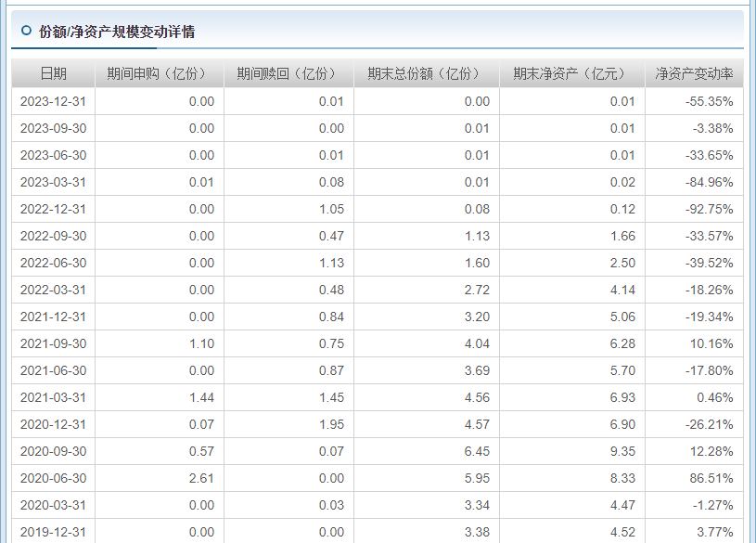Click the circle icon beside the section title
The image size is (756, 543).
tap(26, 31)
